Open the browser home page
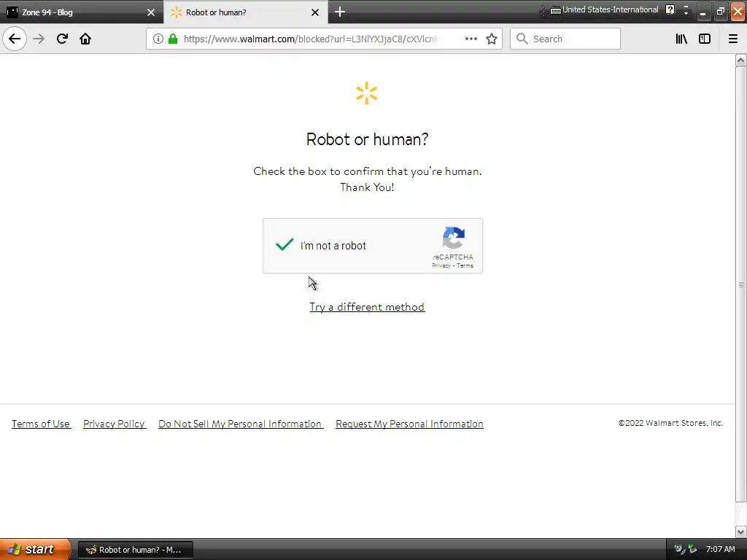Screen dimensions: 747x560 (85, 39)
